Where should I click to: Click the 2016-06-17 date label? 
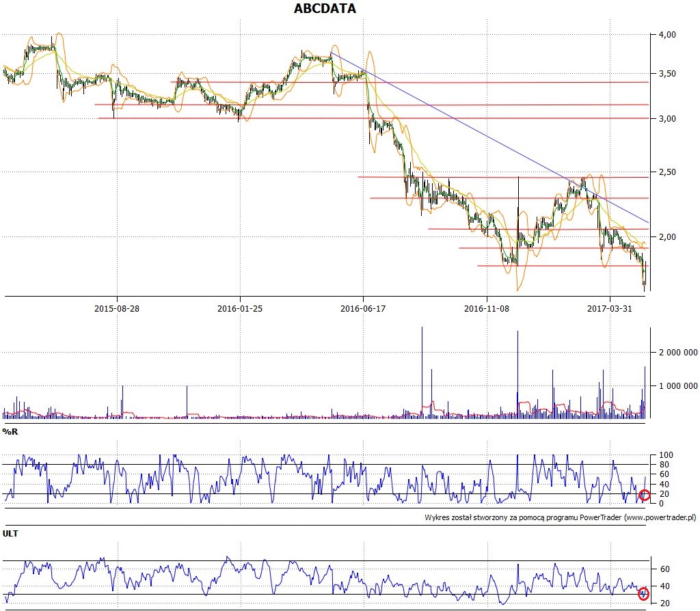363,308
